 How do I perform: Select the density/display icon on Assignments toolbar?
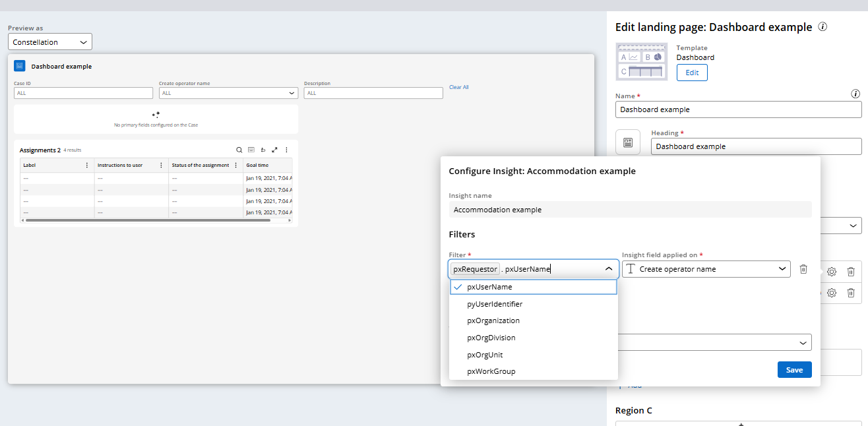251,150
